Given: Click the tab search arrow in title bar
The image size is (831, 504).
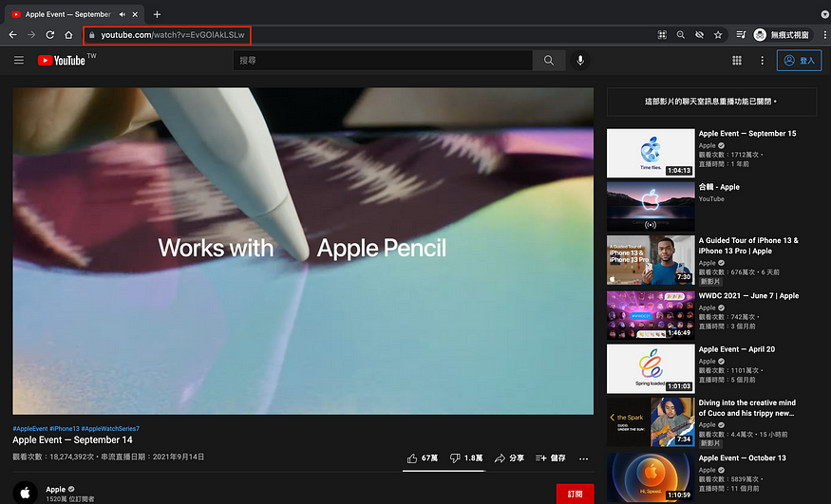Looking at the screenshot, I should (824, 14).
